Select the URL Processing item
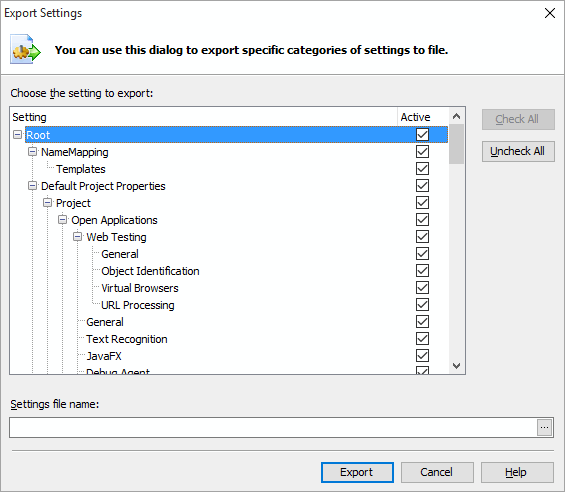The height and width of the screenshot is (492, 565). point(138,305)
